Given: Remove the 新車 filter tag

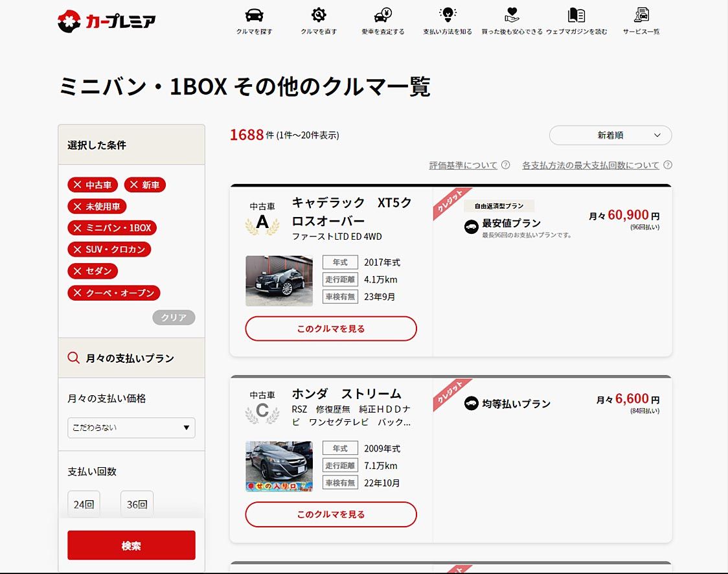Looking at the screenshot, I should point(144,185).
